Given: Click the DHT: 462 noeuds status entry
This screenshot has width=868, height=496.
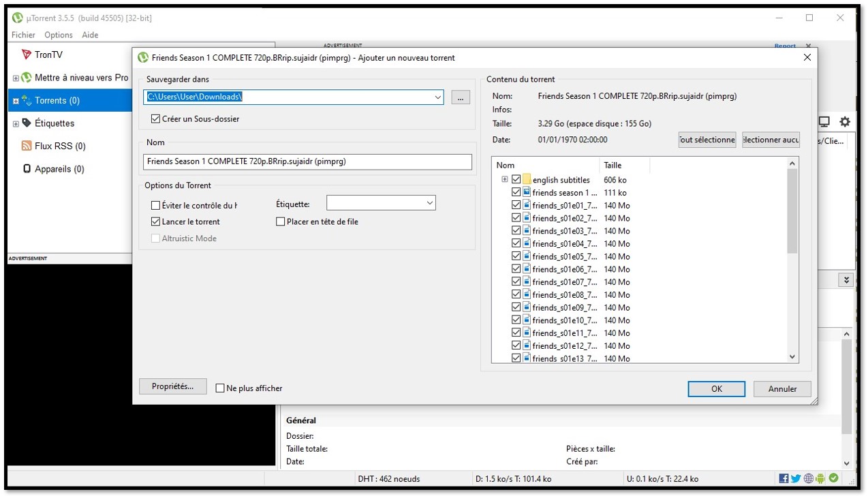Looking at the screenshot, I should coord(389,479).
